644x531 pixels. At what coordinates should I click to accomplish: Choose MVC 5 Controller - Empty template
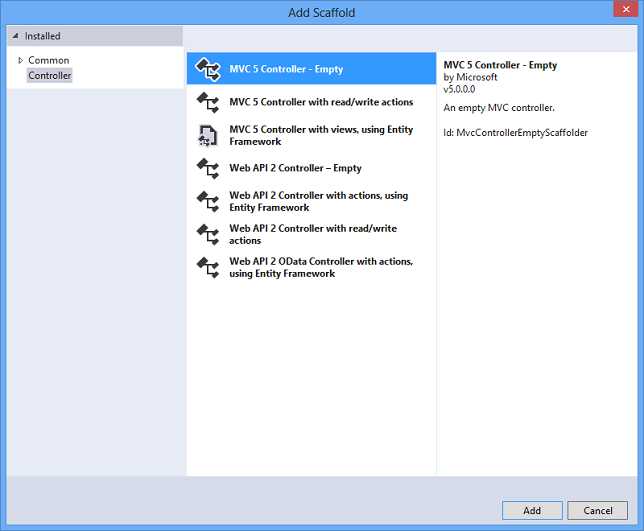(311, 69)
